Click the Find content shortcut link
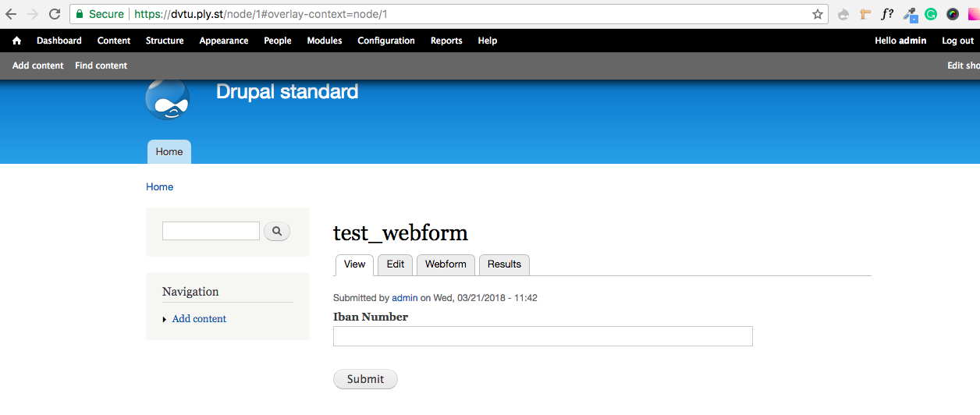980x415 pixels. click(101, 66)
